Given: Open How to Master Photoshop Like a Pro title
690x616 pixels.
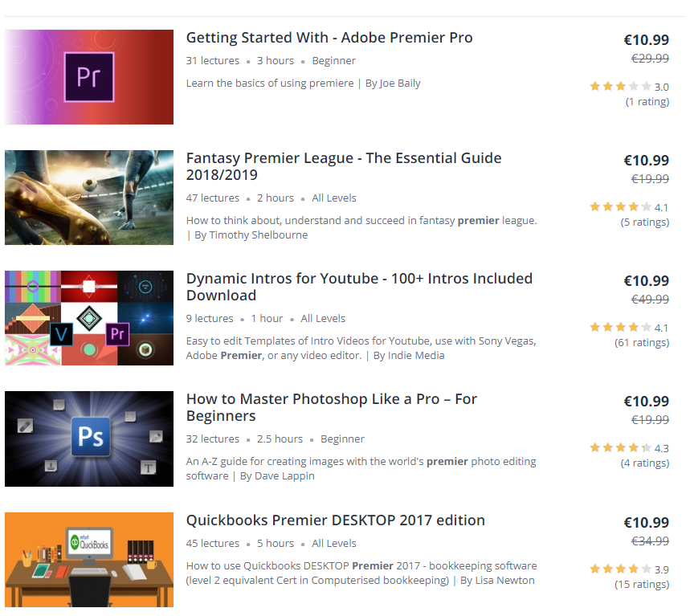Looking at the screenshot, I should (x=332, y=407).
